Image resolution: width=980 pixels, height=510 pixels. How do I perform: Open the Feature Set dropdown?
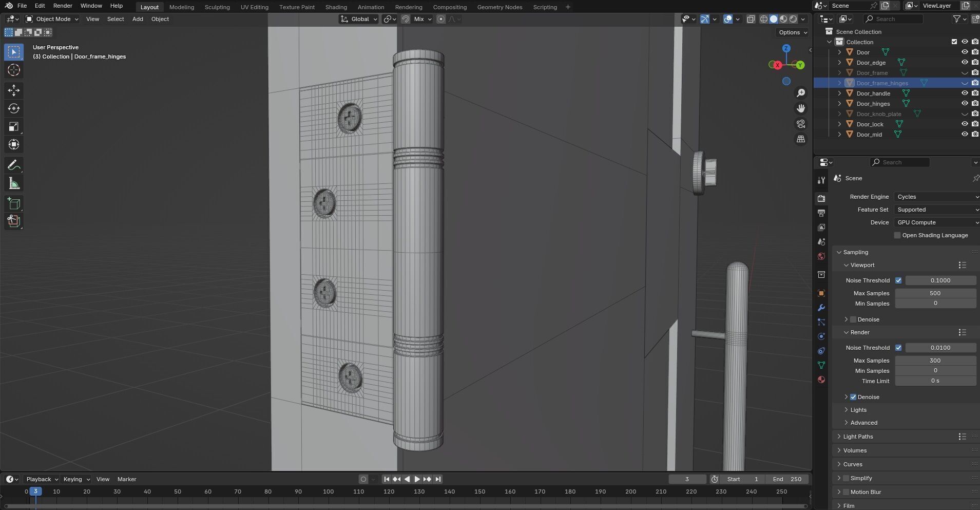(x=937, y=210)
